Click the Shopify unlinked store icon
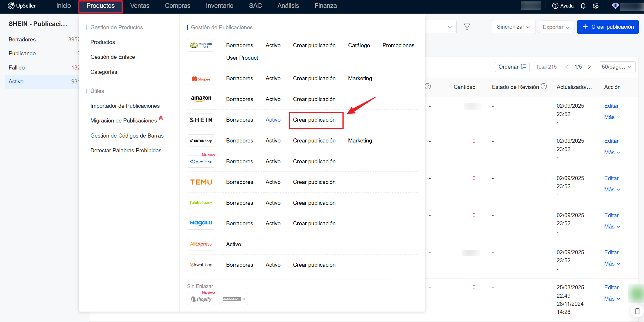The height and width of the screenshot is (322, 644). [x=201, y=299]
